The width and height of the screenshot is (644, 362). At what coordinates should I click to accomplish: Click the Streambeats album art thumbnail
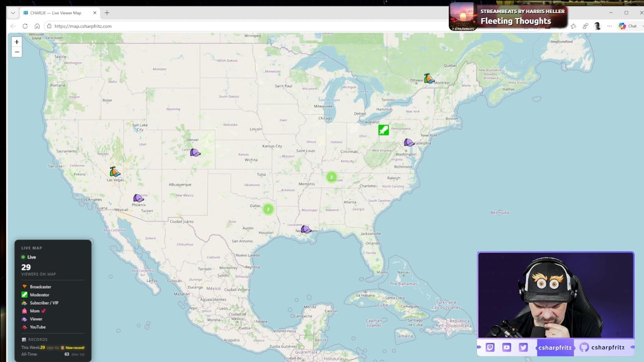pos(463,17)
